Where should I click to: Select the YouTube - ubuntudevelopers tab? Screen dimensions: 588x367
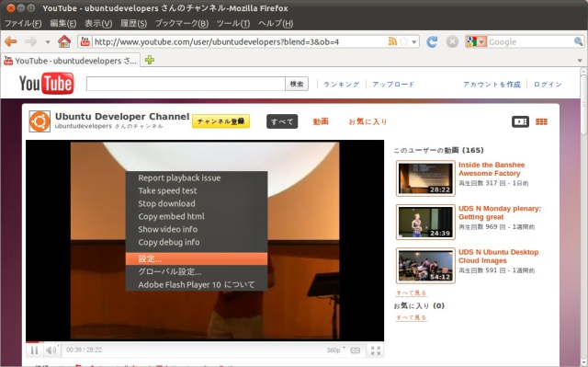click(72, 61)
